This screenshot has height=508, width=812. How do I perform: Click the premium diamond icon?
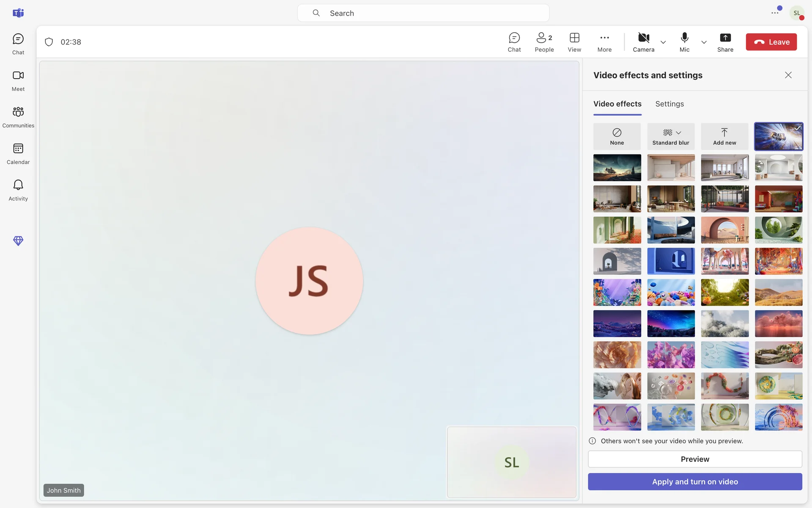tap(18, 241)
